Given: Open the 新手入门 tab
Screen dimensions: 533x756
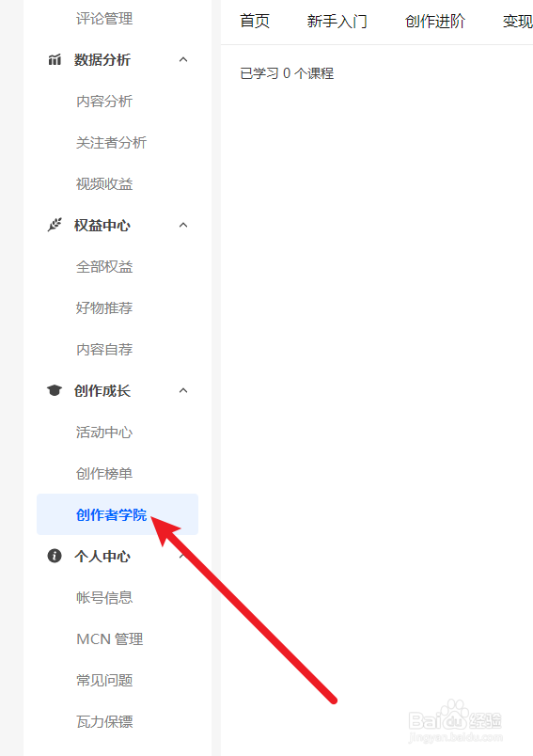Looking at the screenshot, I should [x=337, y=22].
